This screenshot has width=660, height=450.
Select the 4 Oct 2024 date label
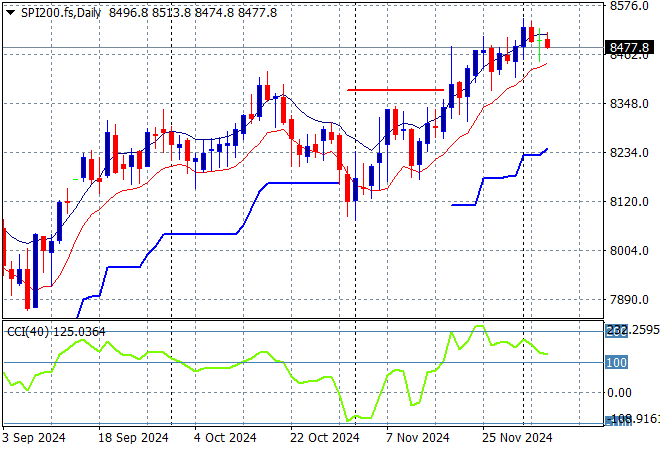(x=225, y=438)
